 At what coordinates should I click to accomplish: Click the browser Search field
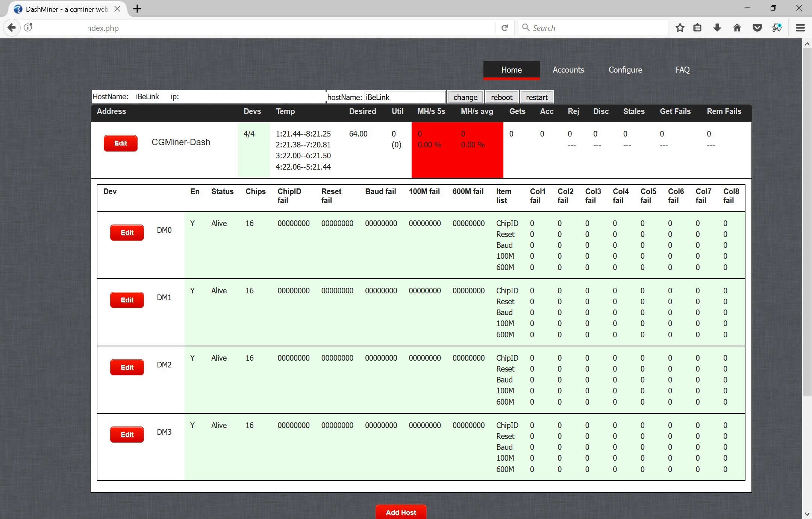593,28
